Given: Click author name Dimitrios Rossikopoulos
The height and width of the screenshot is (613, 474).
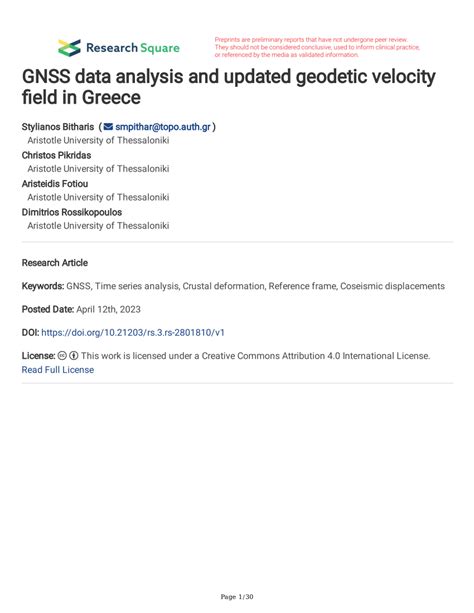Looking at the screenshot, I should tap(72, 212).
